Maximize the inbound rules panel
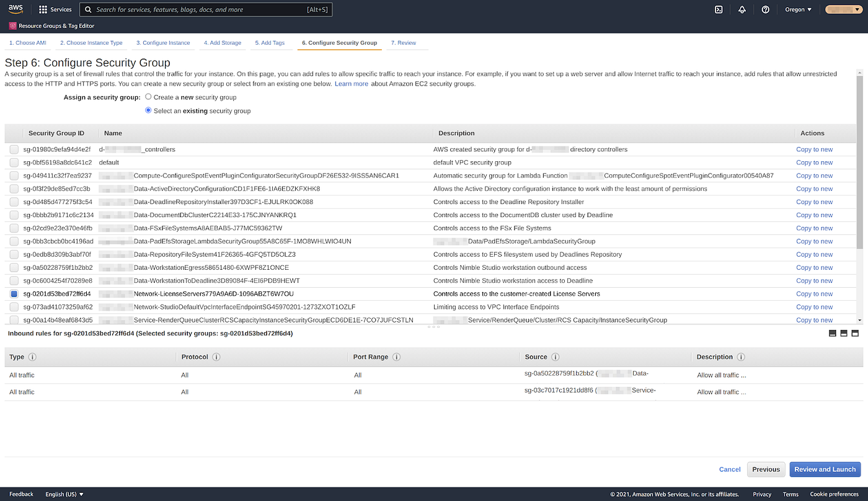This screenshot has width=868, height=501. pyautogui.click(x=855, y=334)
